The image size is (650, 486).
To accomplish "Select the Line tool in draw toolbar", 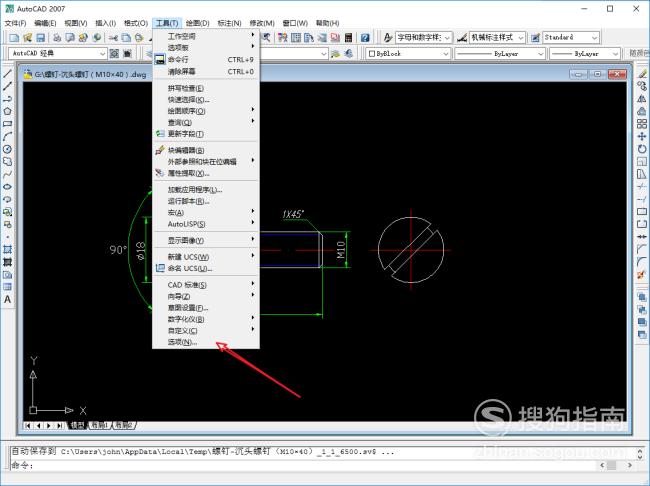I will coord(7,74).
